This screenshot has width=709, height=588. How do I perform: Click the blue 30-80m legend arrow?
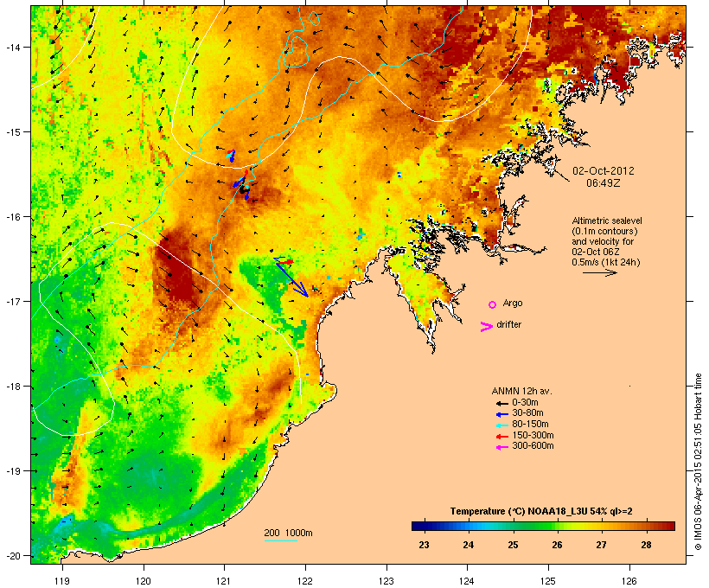coord(501,414)
